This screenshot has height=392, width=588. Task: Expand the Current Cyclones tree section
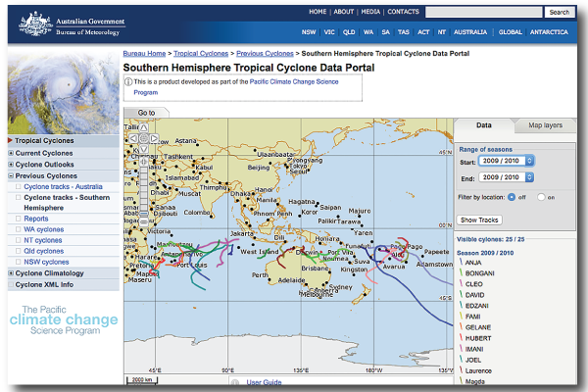coord(11,153)
